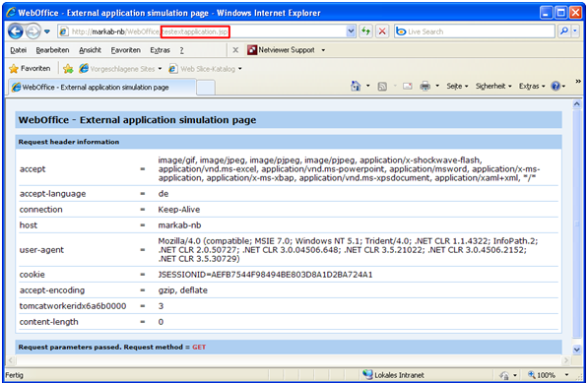588x383 pixels.
Task: Open the Ansicht menu
Action: tap(90, 50)
